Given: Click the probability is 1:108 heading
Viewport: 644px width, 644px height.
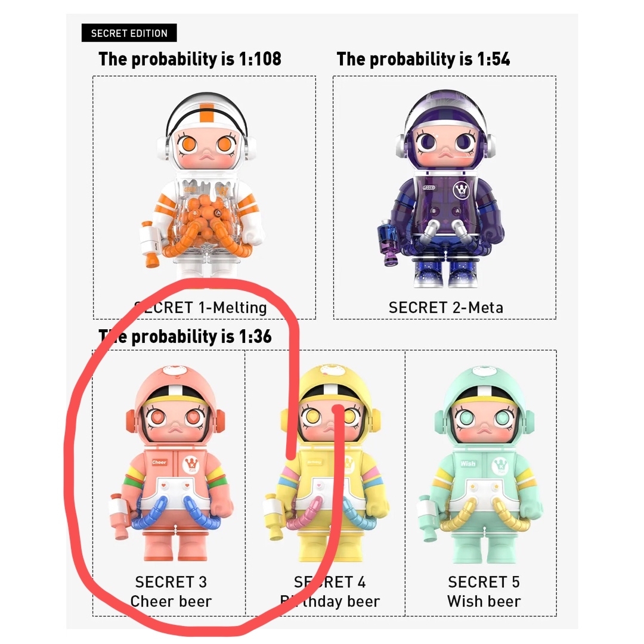Looking at the screenshot, I should [190, 58].
